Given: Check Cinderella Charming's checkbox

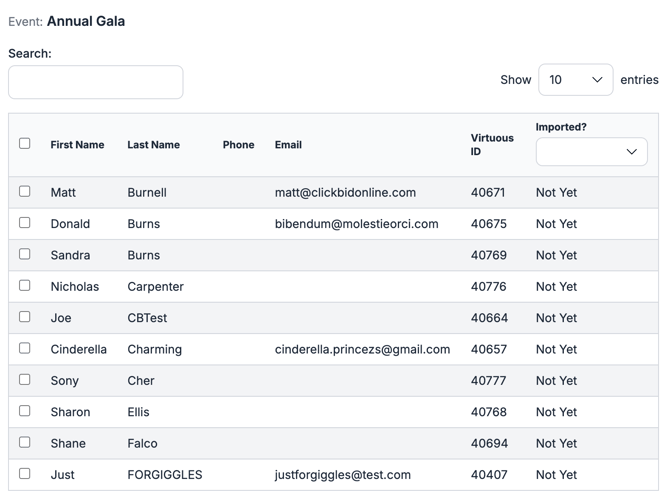Looking at the screenshot, I should point(25,348).
